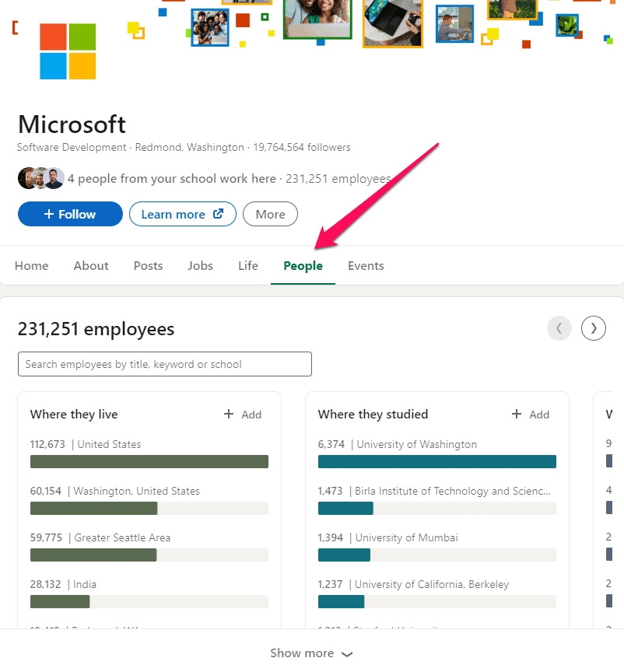Switch to the Life tab

tap(248, 266)
